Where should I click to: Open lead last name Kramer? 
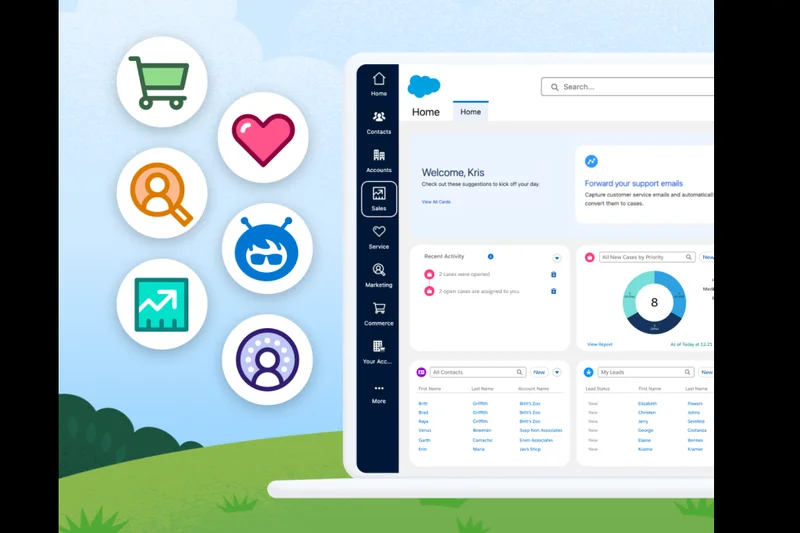[695, 449]
